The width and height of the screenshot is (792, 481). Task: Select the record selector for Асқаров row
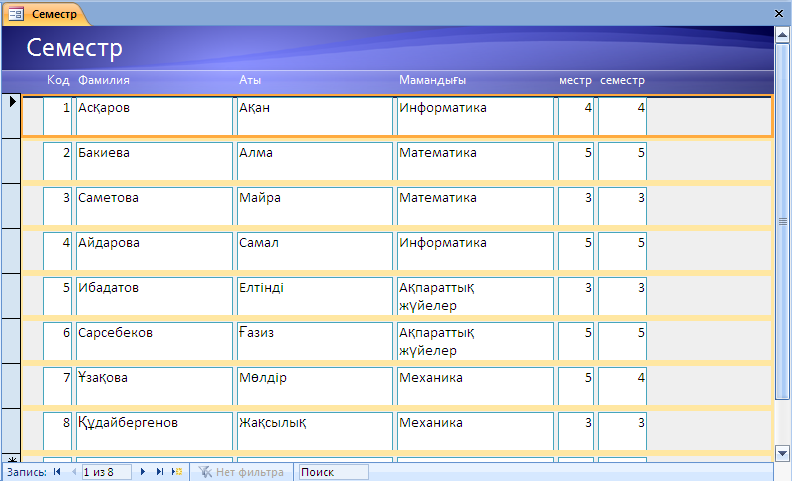(11, 116)
